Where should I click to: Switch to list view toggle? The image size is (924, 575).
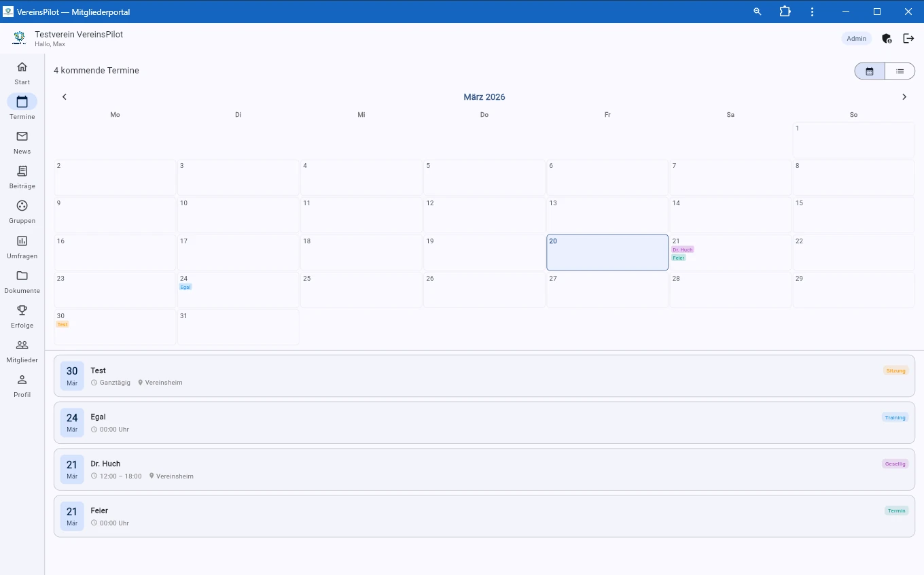[x=900, y=71]
